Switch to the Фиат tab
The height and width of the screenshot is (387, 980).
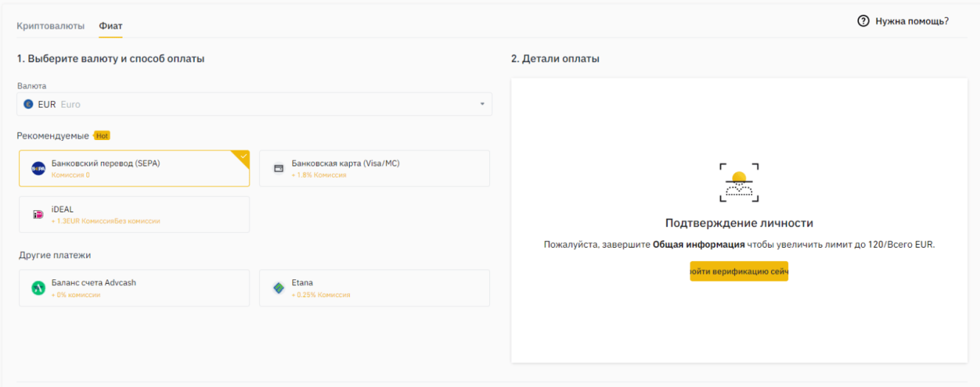click(111, 26)
